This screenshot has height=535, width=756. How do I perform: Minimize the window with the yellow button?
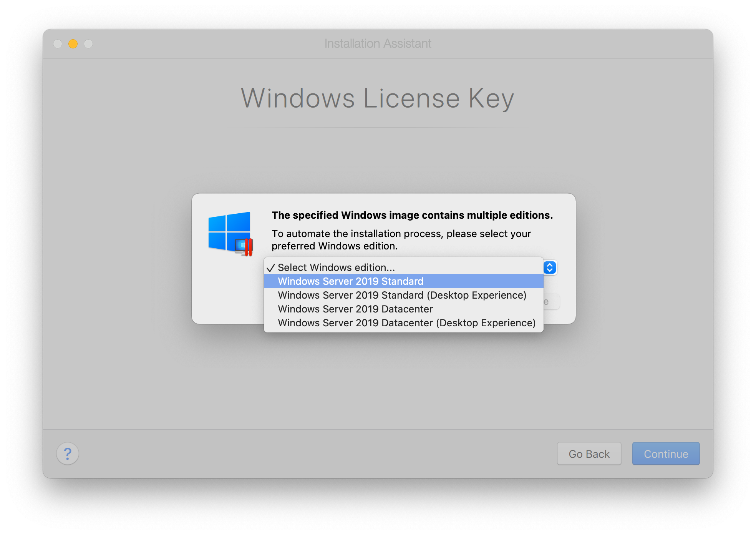[x=73, y=44]
